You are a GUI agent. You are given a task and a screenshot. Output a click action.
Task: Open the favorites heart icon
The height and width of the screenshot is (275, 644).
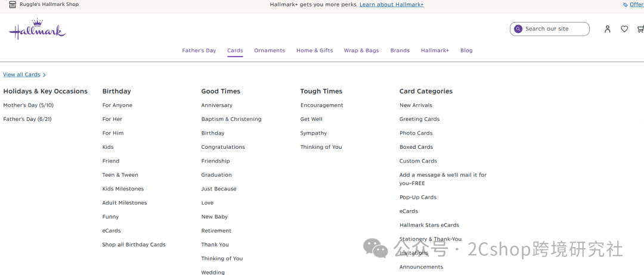[x=624, y=29]
